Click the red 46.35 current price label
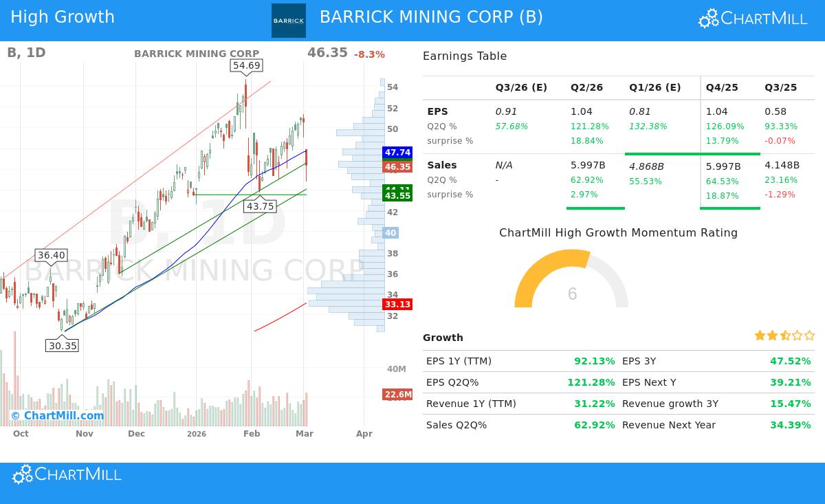This screenshot has height=504, width=825. click(x=397, y=166)
